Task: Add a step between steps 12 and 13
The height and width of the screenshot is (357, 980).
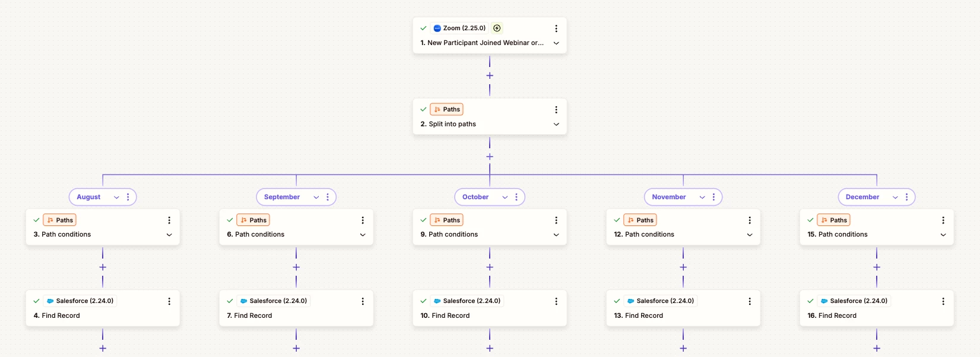Action: point(683,267)
